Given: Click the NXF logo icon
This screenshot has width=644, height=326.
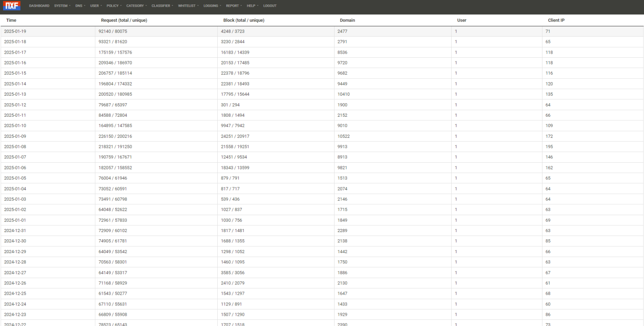Looking at the screenshot, I should [x=12, y=6].
